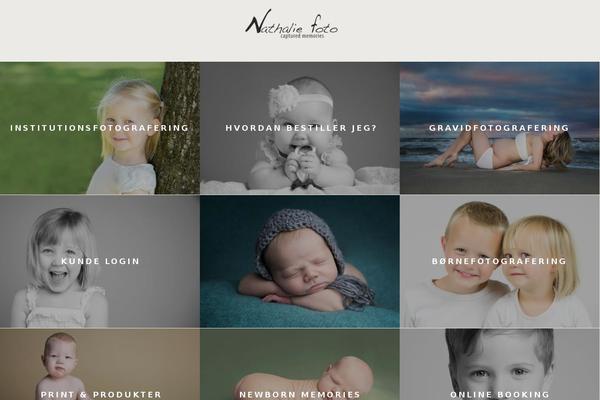The image size is (600, 400).
Task: Click the curled-up newborn on green background
Action: click(x=300, y=362)
